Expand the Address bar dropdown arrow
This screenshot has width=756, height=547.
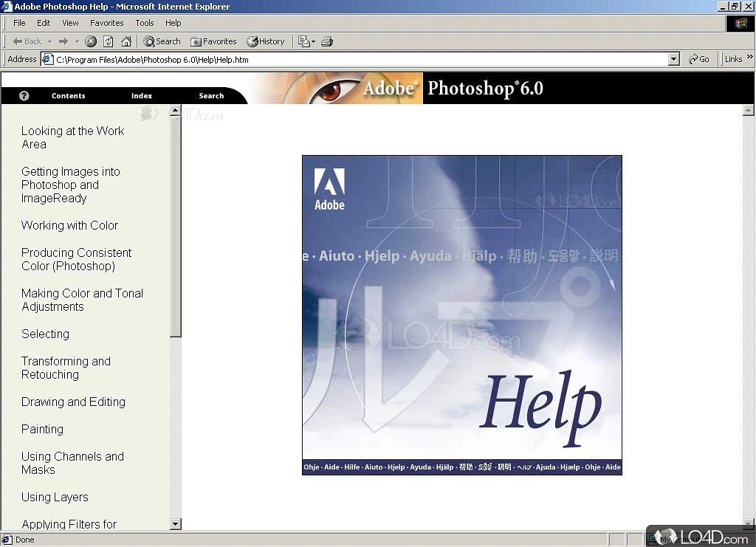(673, 59)
